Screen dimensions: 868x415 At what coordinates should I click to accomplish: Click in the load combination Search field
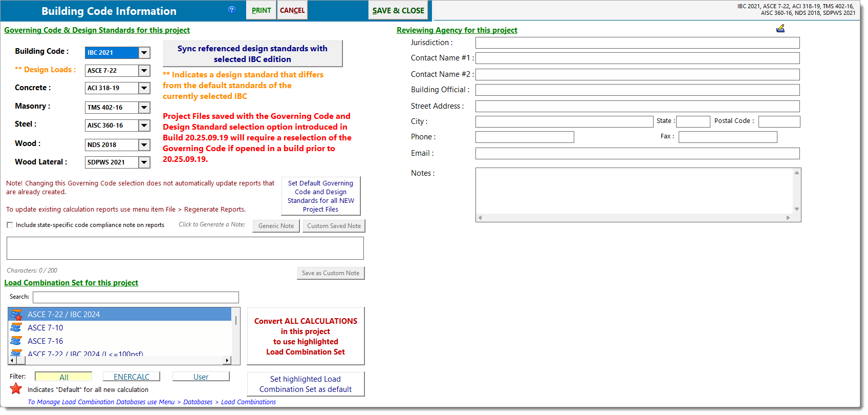pos(136,297)
